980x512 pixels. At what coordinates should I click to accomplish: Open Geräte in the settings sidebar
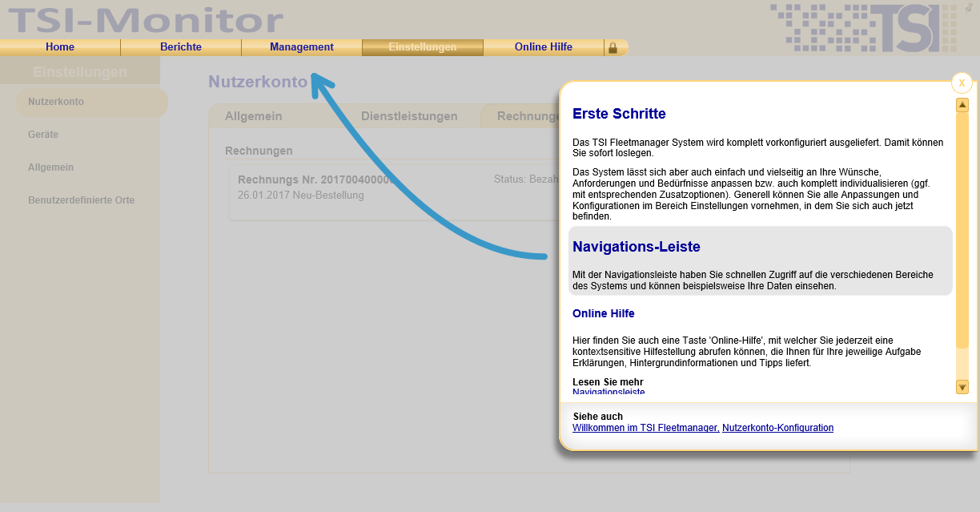point(43,135)
